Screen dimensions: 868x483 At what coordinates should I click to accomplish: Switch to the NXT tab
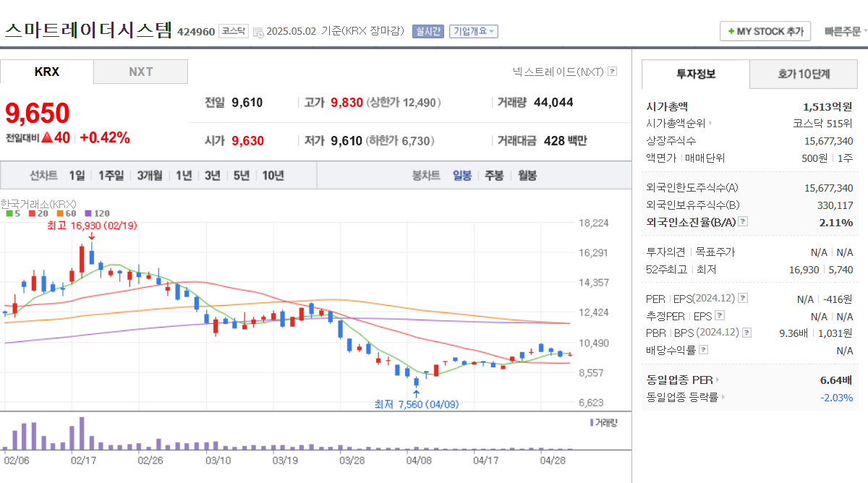pyautogui.click(x=140, y=72)
